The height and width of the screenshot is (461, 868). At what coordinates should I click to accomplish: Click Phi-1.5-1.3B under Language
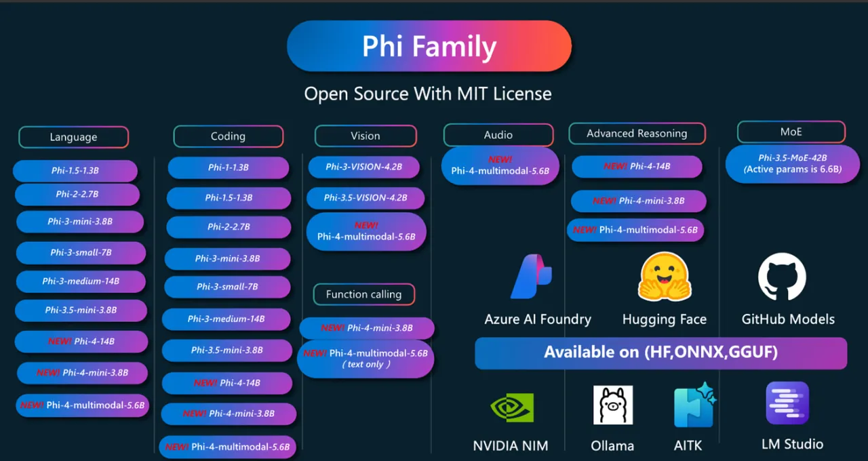coord(75,171)
